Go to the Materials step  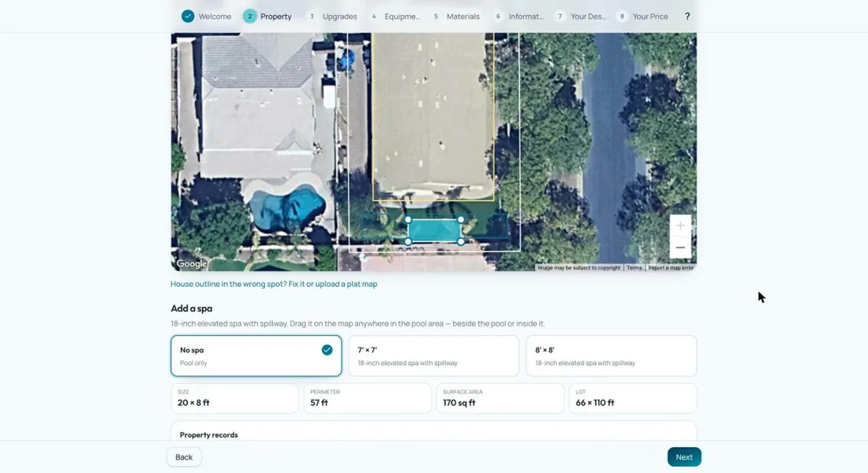tap(455, 17)
